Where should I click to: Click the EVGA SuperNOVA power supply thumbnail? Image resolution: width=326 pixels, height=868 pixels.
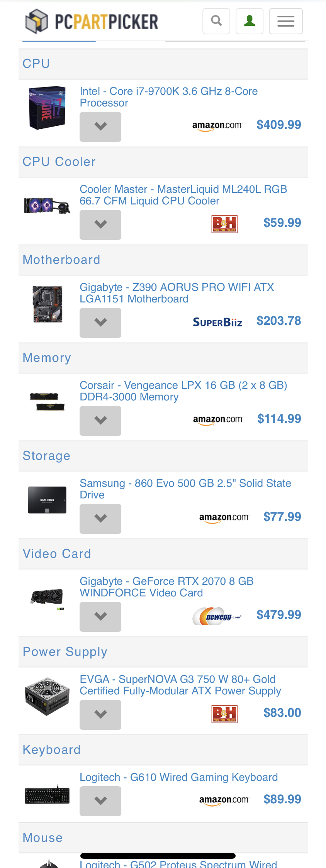click(x=47, y=696)
